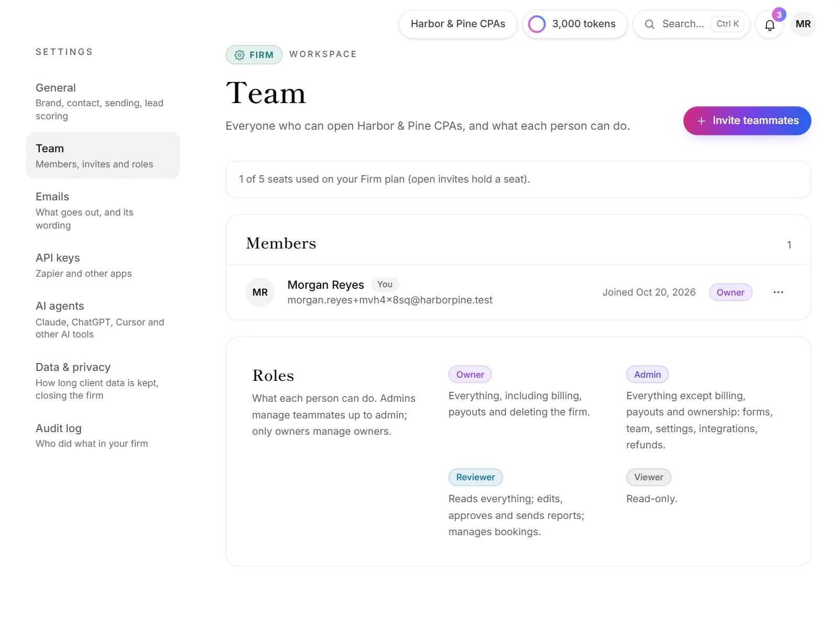
Task: Click Morgan Reyes email address
Action: coord(390,300)
